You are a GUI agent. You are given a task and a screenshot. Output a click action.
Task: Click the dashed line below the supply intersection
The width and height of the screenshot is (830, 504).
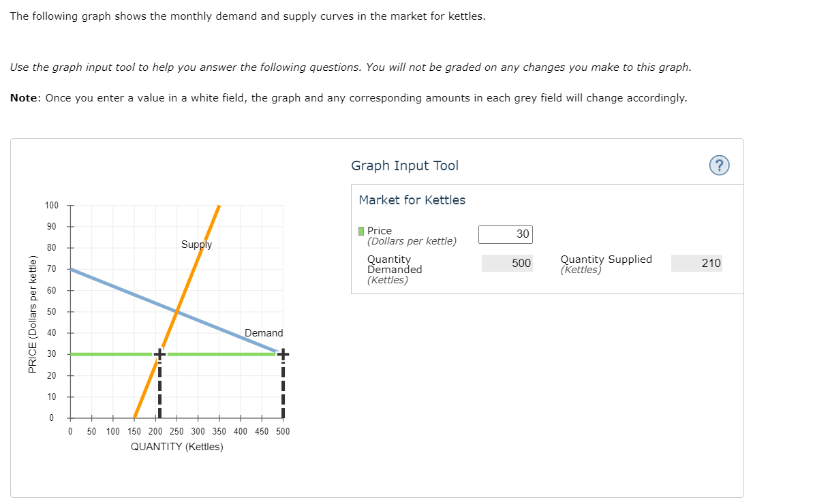pyautogui.click(x=159, y=388)
